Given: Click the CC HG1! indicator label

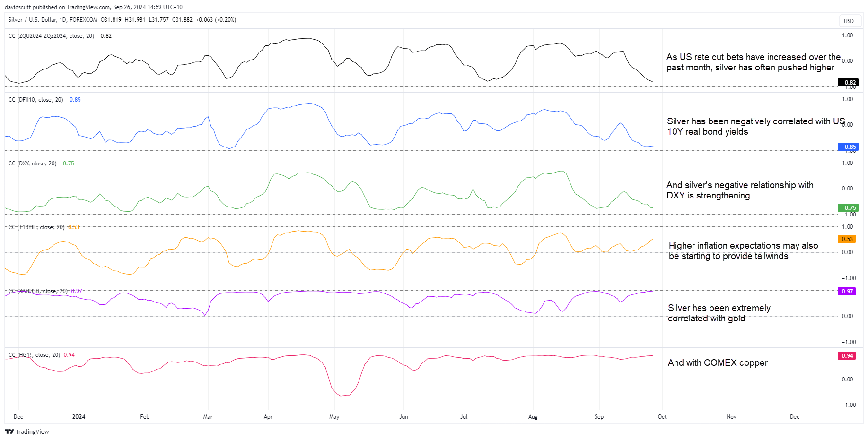Looking at the screenshot, I should [x=34, y=355].
